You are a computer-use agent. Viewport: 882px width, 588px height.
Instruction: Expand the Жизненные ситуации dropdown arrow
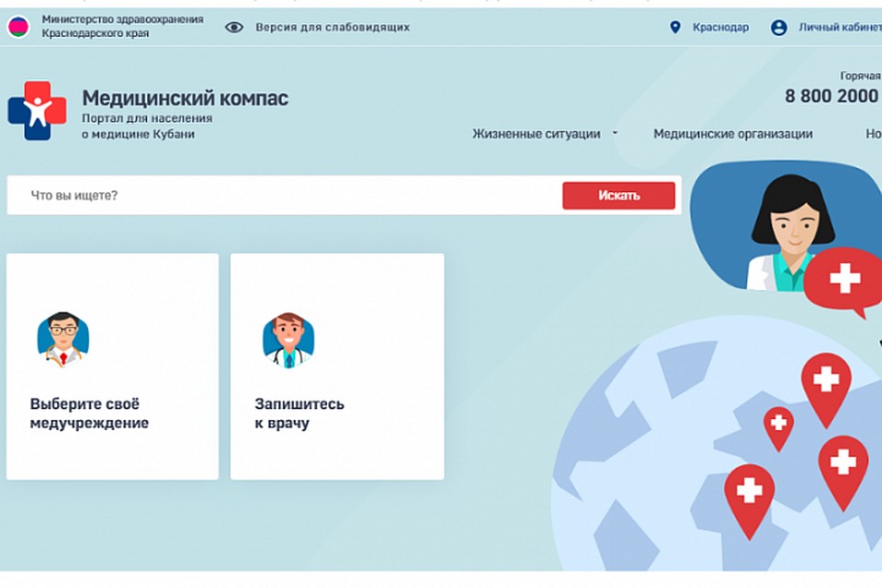pos(615,133)
